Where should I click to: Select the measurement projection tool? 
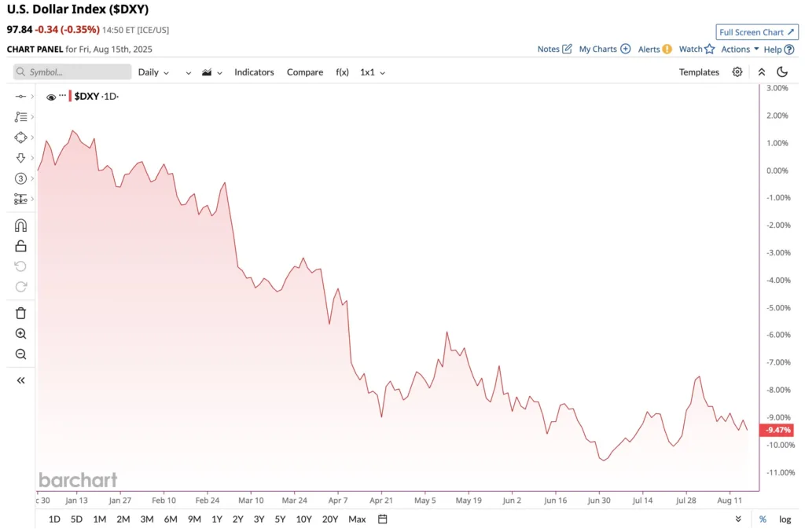tap(20, 199)
